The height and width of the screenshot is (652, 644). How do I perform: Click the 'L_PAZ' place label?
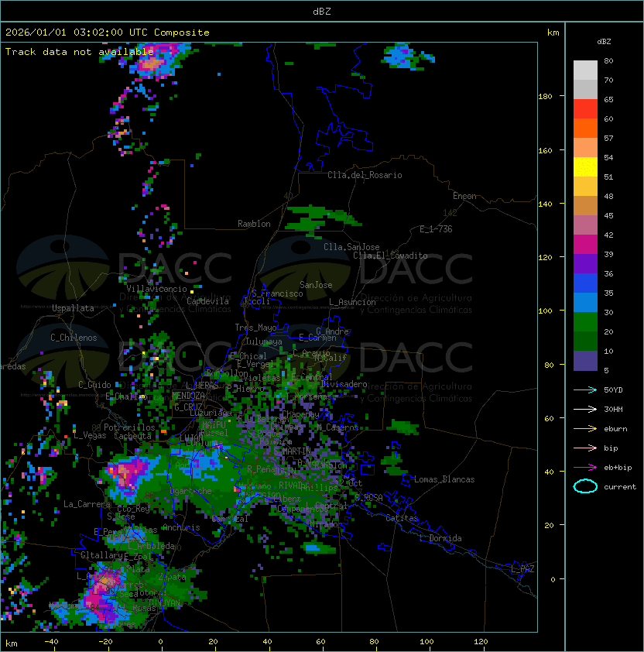point(522,569)
